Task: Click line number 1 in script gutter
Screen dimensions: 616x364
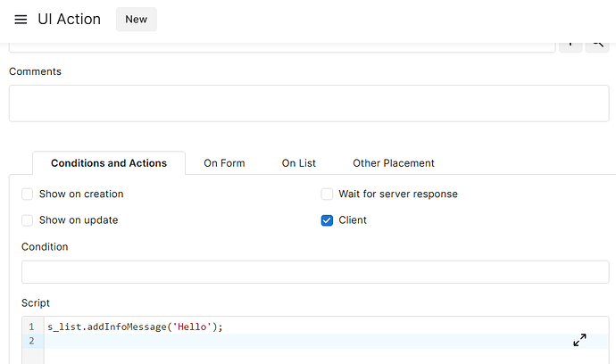Action: (x=31, y=327)
